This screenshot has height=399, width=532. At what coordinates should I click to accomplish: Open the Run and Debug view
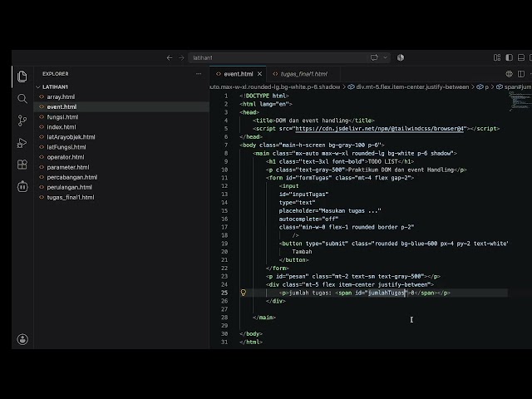tap(22, 143)
